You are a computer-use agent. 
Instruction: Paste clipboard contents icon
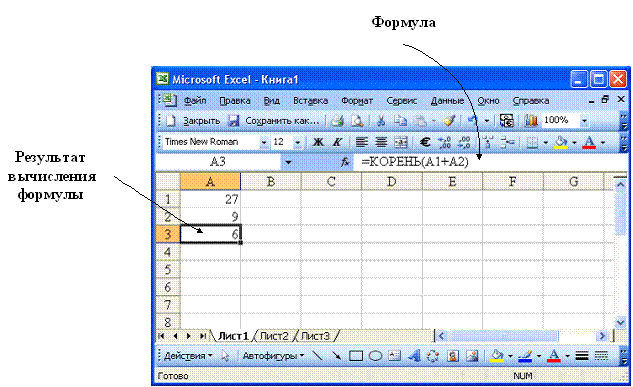click(x=420, y=121)
